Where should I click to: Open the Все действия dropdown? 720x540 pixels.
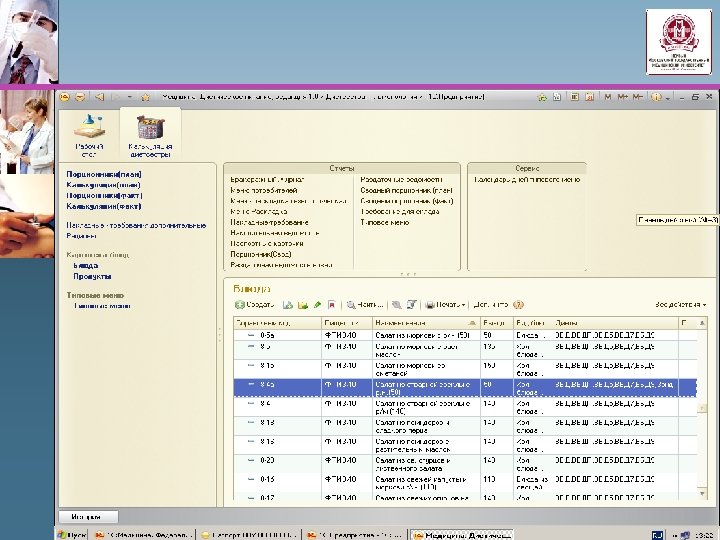click(681, 304)
